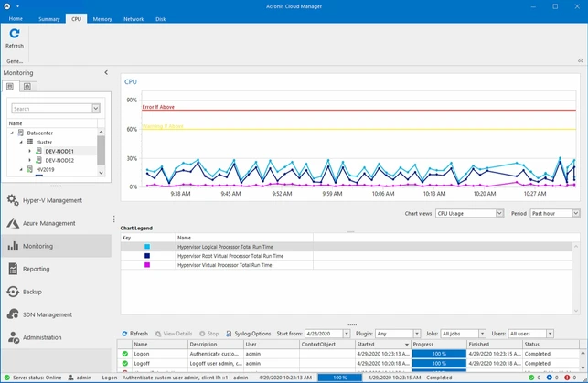
Task: Open the Search box dropdown in the Monitoring pane
Action: (96, 109)
